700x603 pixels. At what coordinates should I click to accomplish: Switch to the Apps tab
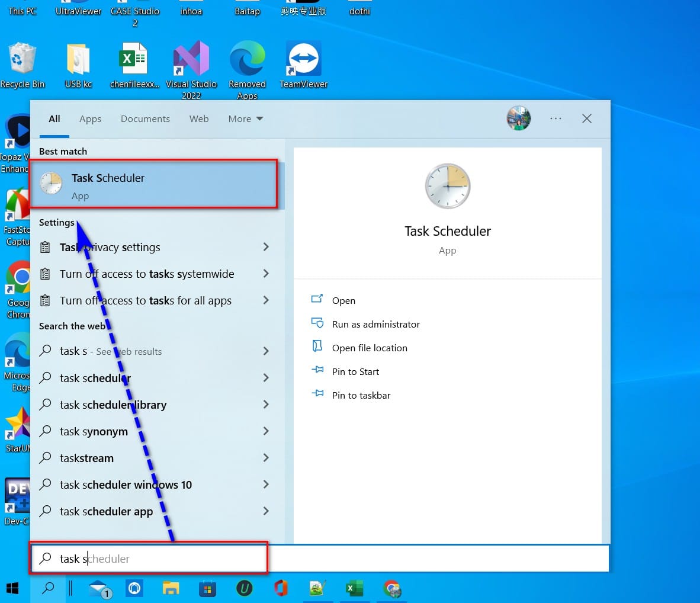[90, 119]
